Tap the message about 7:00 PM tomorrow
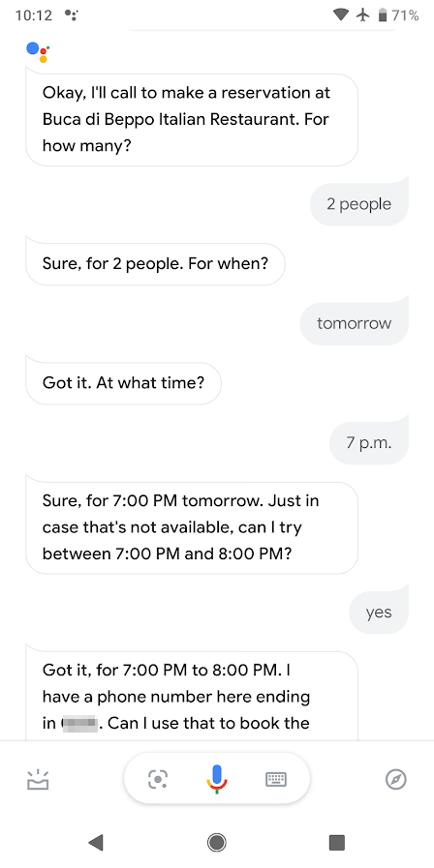Viewport: 434px width, 868px height. pyautogui.click(x=192, y=527)
